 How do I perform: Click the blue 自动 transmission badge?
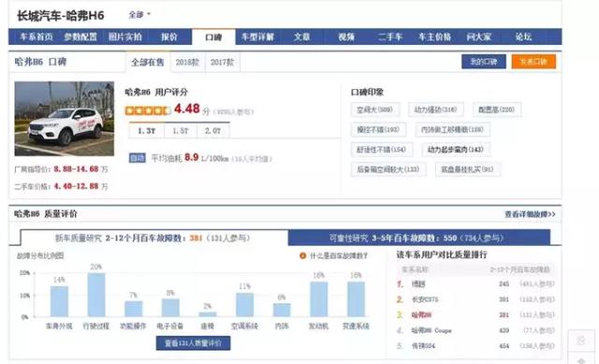tap(138, 158)
